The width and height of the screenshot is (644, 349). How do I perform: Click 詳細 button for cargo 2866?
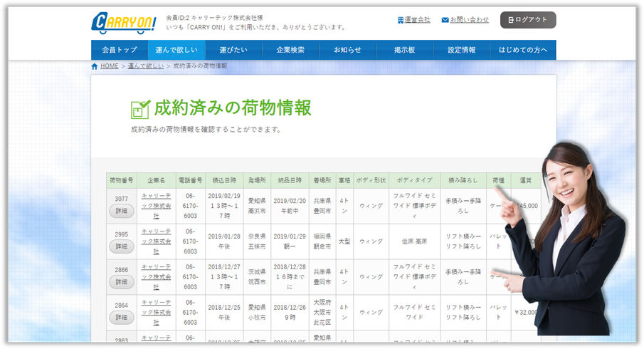pyautogui.click(x=121, y=282)
